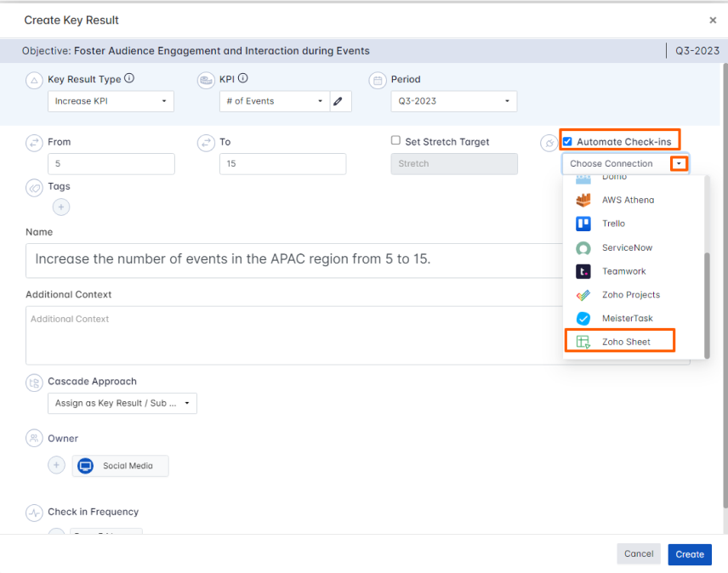Click the To value field showing 15
Screen dimensions: 728x573
tap(282, 164)
